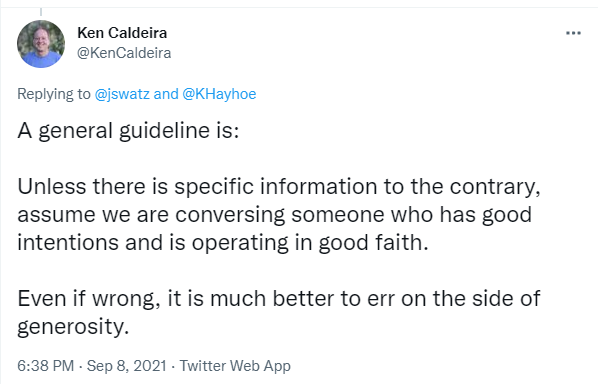Click the "Unless there is specific information" line
Image resolution: width=598 pixels, height=384 pixels.
pyautogui.click(x=279, y=187)
